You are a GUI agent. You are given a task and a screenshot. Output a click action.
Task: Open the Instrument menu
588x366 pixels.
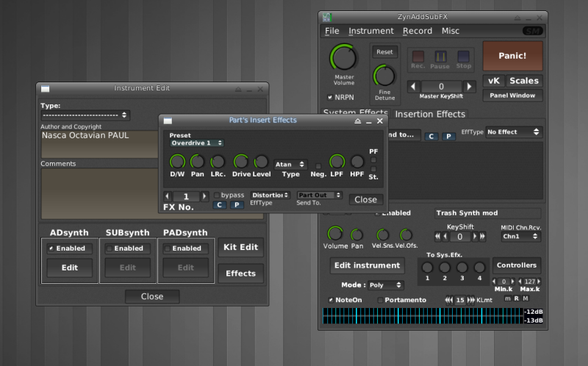tap(370, 31)
